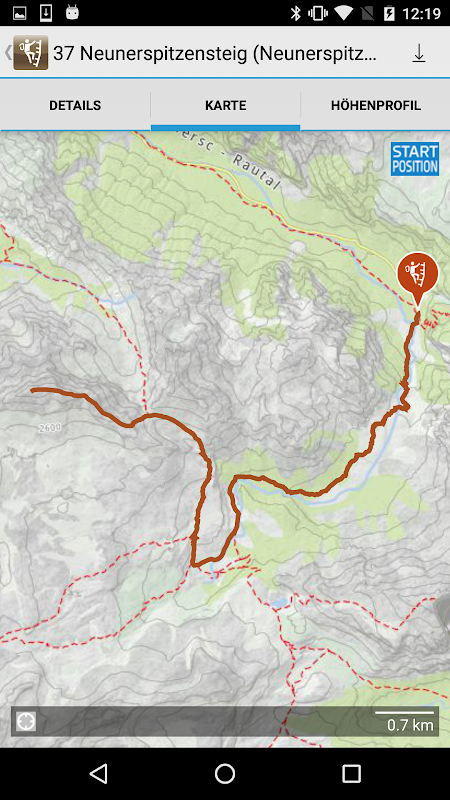Screen dimensions: 450x800
Task: Tap the Android debug robot notification icon
Action: pos(72,13)
